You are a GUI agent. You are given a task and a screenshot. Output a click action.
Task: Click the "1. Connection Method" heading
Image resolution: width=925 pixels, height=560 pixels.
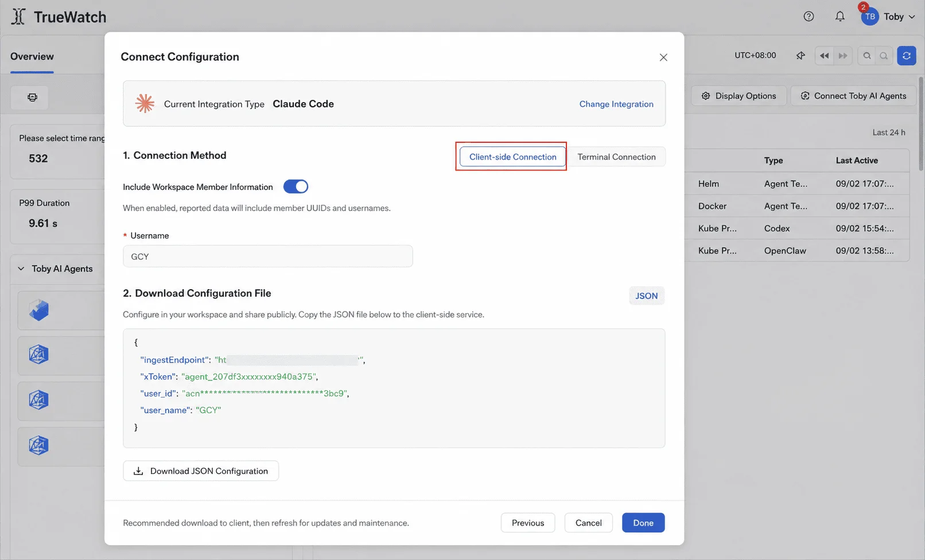tap(174, 155)
